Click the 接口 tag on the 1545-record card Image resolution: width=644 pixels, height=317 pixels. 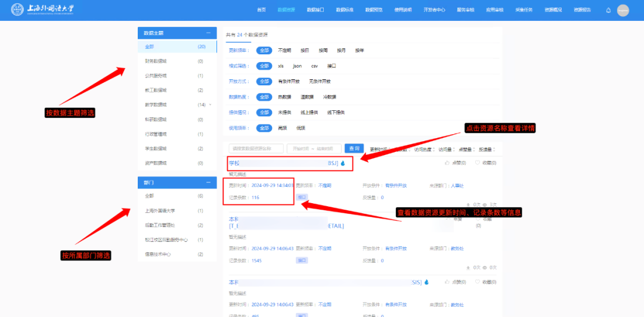point(302,260)
